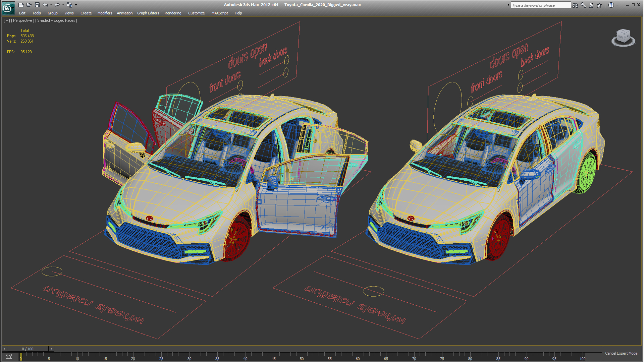
Task: Click the keyword or phrase search field
Action: point(540,5)
